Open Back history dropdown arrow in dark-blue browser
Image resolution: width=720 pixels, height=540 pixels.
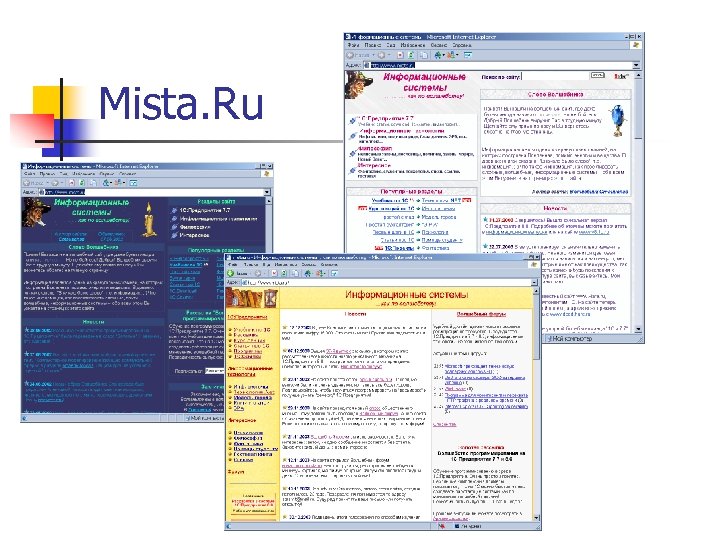[x=47, y=183]
